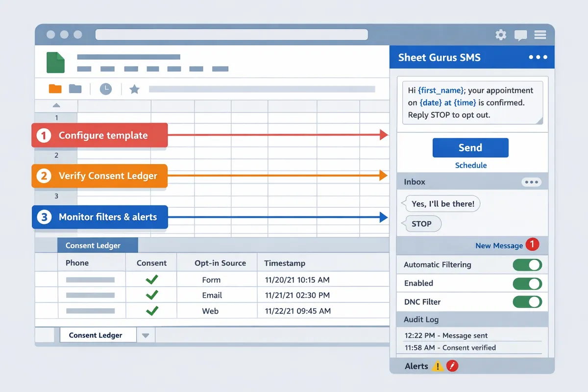Click the chat bubble icon in title bar
This screenshot has height=392, width=588.
click(520, 35)
